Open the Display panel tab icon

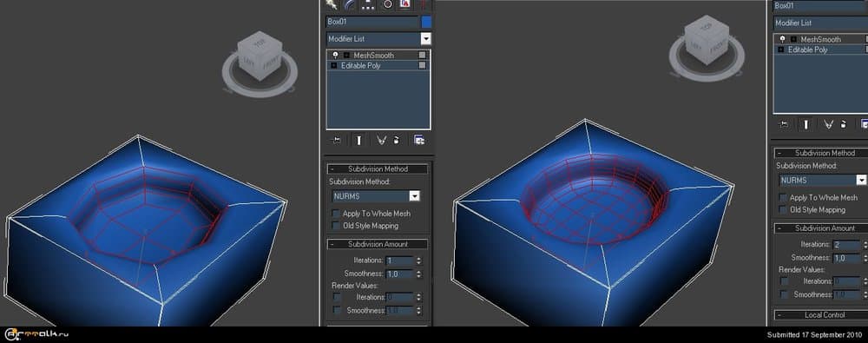click(405, 3)
